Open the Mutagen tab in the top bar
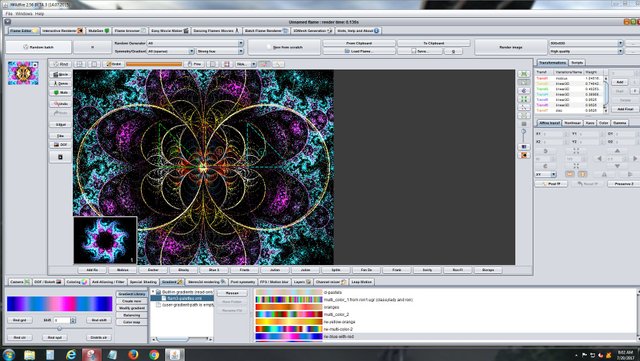 [x=98, y=31]
